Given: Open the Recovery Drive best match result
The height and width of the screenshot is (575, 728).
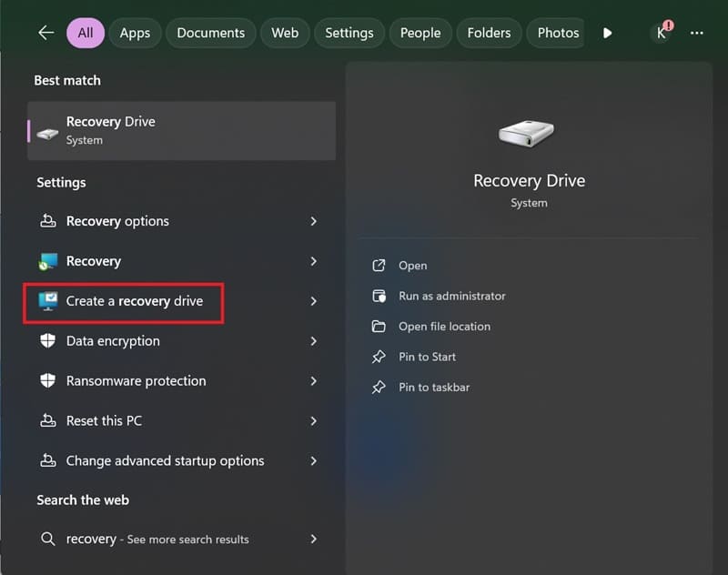Looking at the screenshot, I should [181, 131].
